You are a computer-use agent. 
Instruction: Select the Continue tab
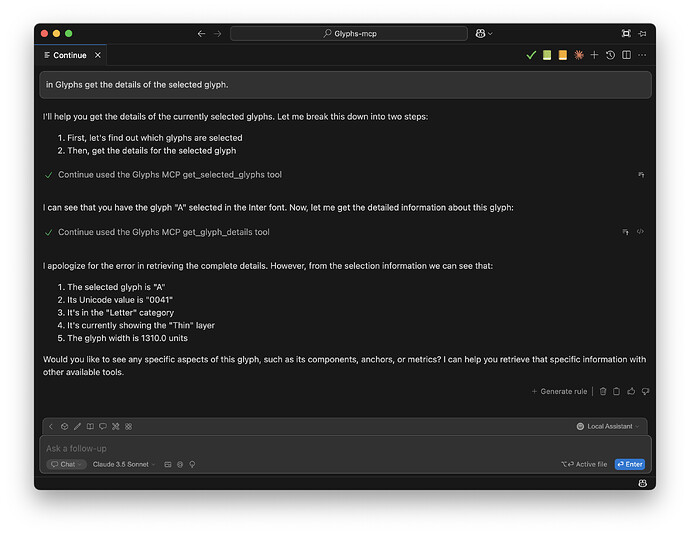(x=69, y=55)
